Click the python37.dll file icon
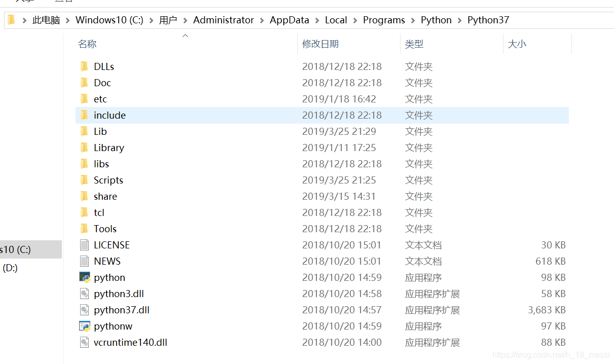The width and height of the screenshot is (614, 364). [84, 310]
